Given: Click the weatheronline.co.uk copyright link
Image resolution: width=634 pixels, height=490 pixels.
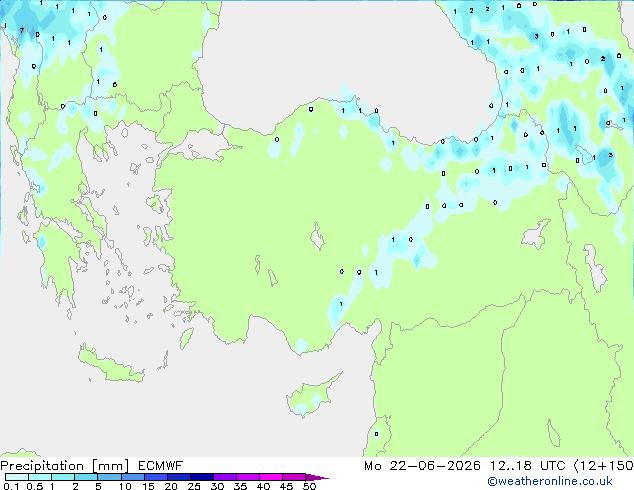Looking at the screenshot, I should pyautogui.click(x=550, y=481).
